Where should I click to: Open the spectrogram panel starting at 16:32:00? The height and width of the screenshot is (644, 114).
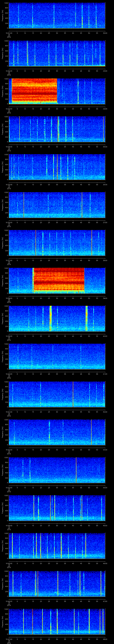point(57,53)
